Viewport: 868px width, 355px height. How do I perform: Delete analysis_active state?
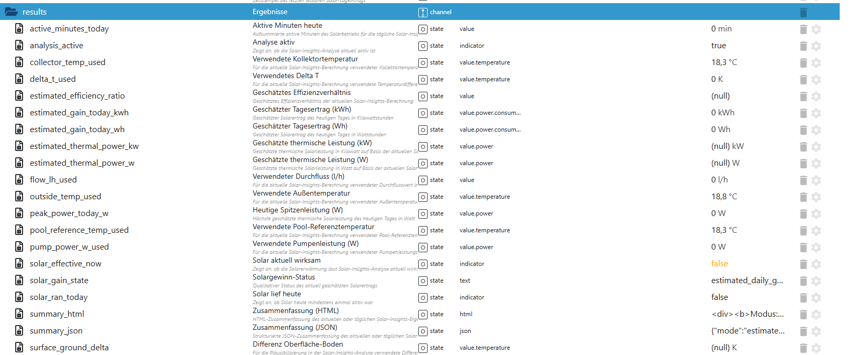pos(803,46)
